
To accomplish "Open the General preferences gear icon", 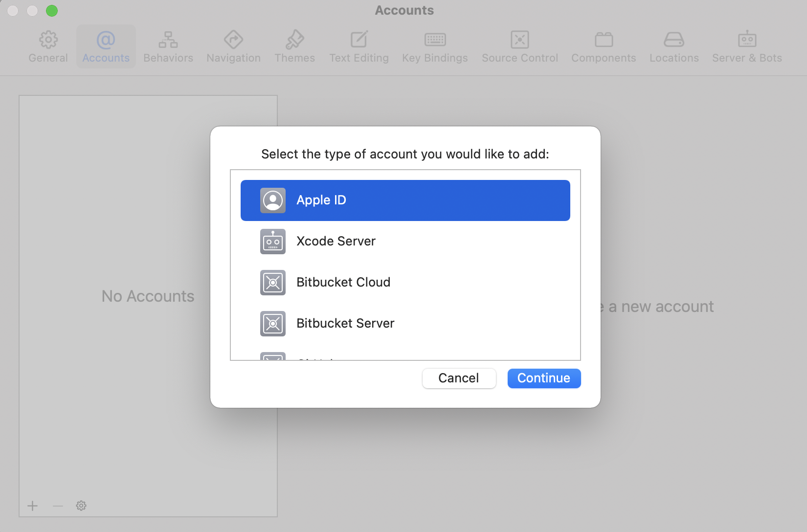I will 48,40.
